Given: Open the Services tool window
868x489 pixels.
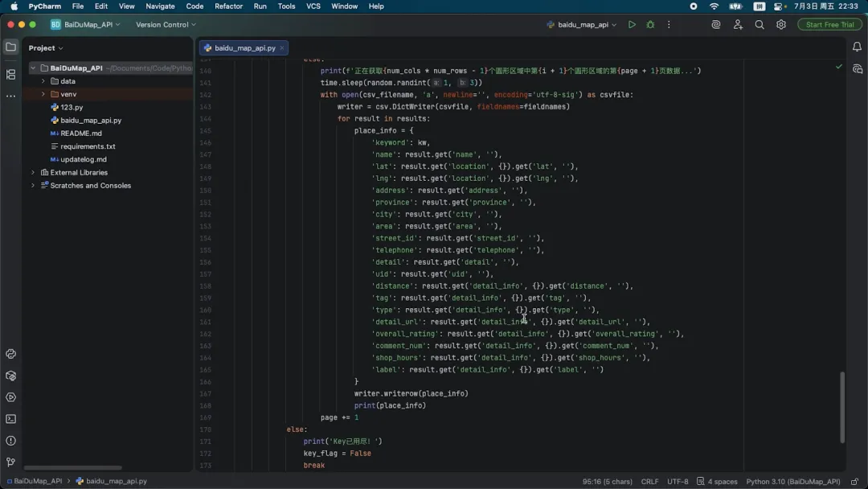Looking at the screenshot, I should tap(10, 397).
